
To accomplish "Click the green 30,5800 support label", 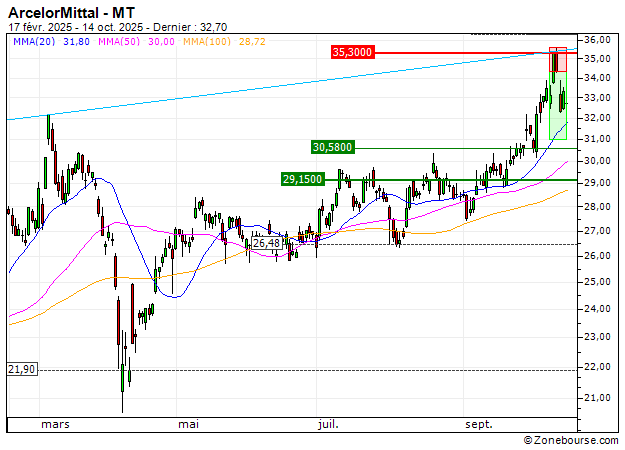I will (x=333, y=147).
